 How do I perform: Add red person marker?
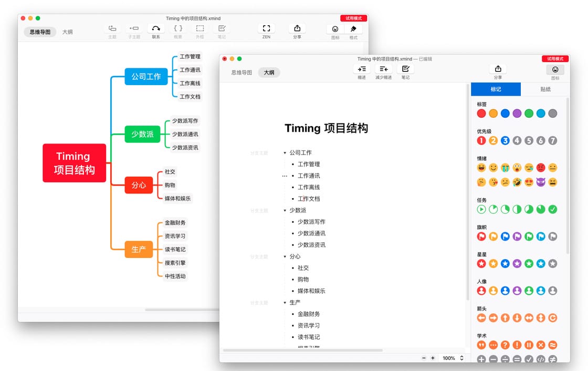coord(481,291)
